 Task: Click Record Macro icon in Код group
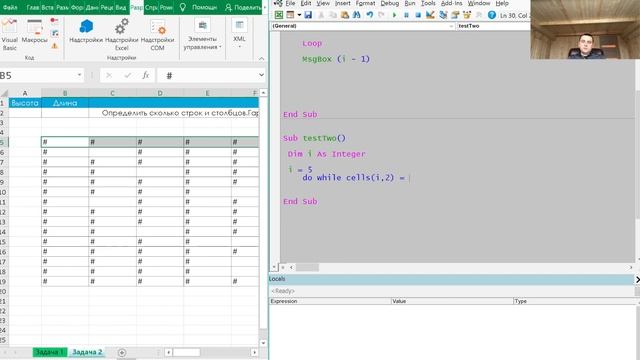[54, 20]
